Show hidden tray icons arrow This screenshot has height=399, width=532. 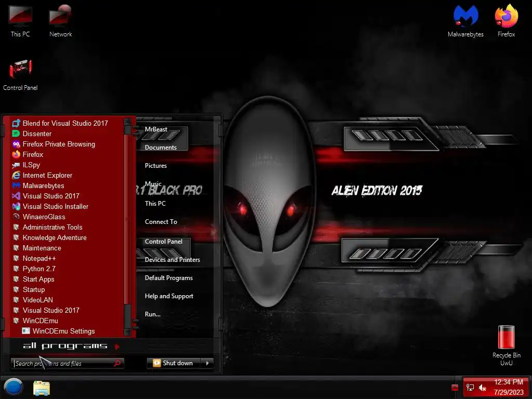pos(455,388)
